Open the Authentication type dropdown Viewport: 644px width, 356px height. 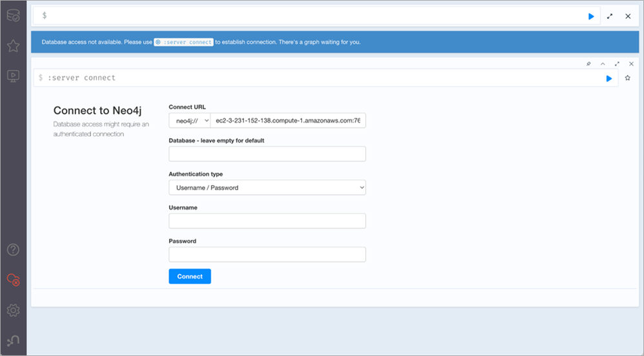coord(267,188)
